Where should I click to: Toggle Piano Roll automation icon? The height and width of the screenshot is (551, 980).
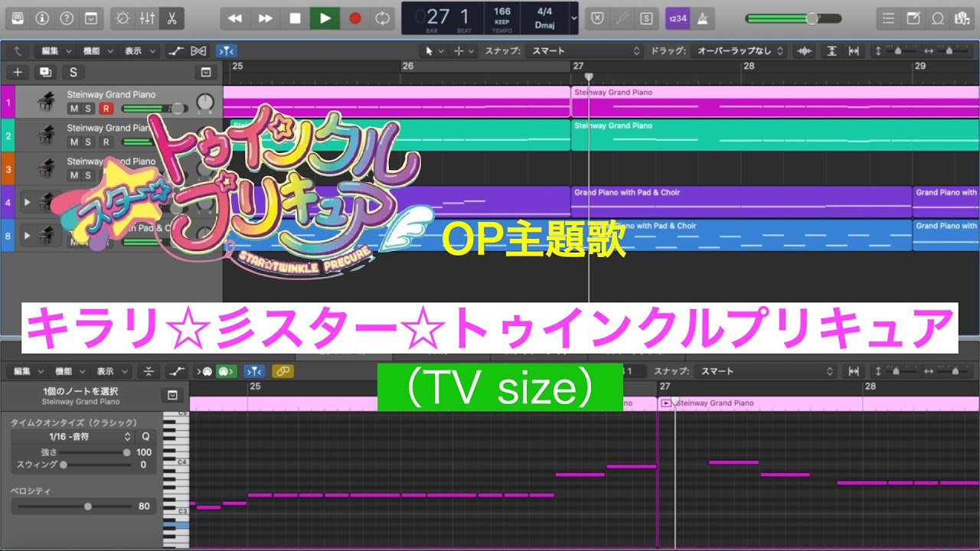tap(175, 371)
